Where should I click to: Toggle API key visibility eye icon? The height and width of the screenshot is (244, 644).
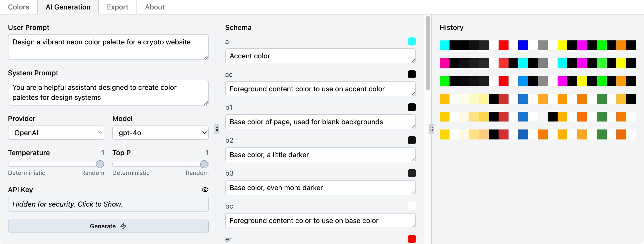[x=205, y=190]
